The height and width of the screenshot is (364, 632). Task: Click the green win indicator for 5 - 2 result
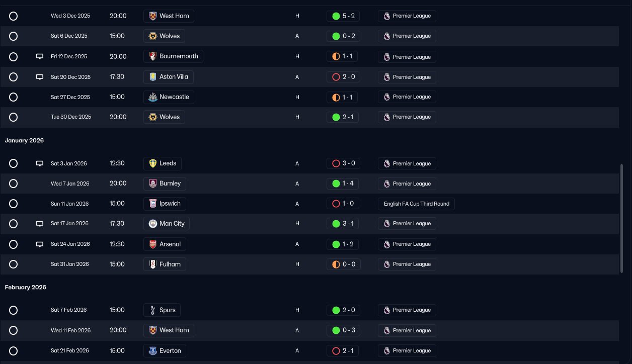(x=336, y=16)
